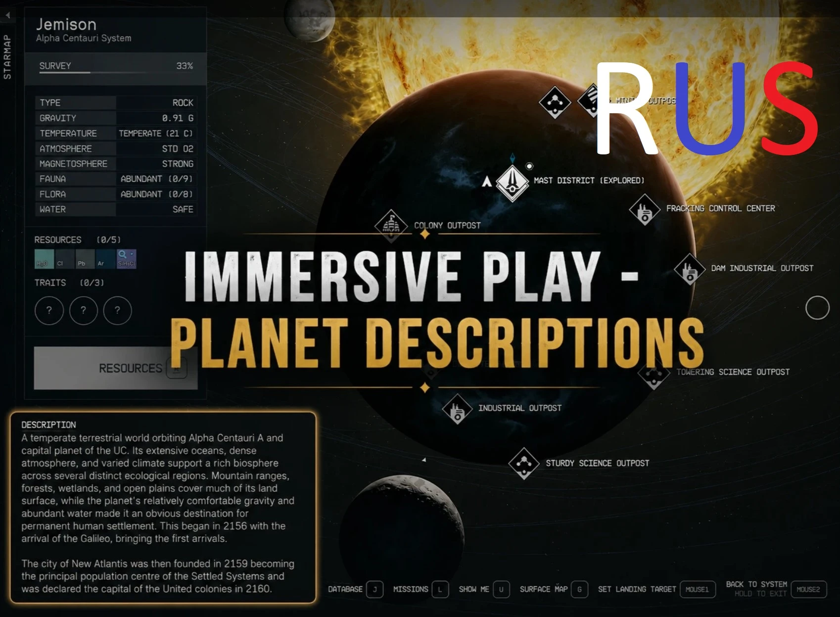Image resolution: width=840 pixels, height=617 pixels.
Task: Open the Surface Map G button
Action: coord(579,589)
